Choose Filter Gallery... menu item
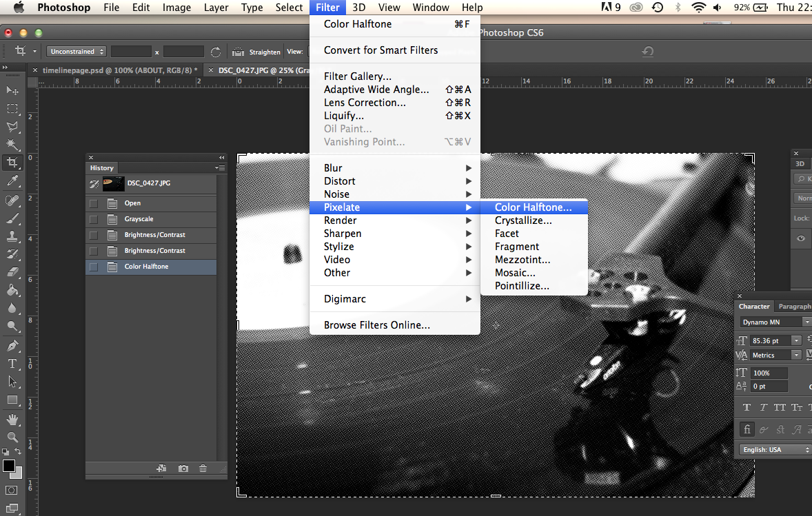Viewport: 812px width, 516px height. click(394, 76)
